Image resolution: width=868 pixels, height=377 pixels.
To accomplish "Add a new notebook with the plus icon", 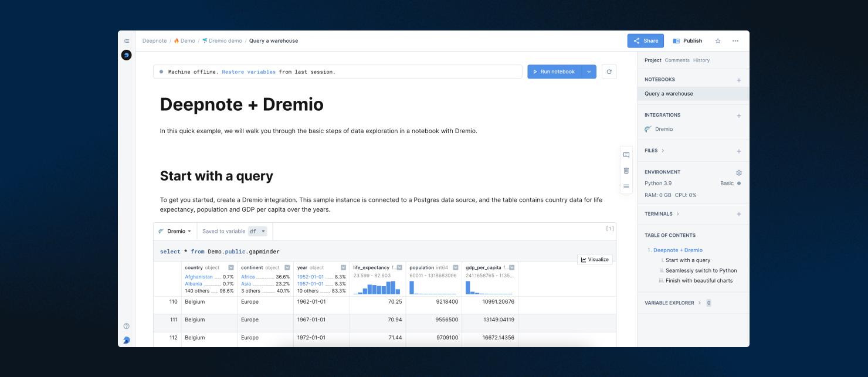I will (x=739, y=80).
